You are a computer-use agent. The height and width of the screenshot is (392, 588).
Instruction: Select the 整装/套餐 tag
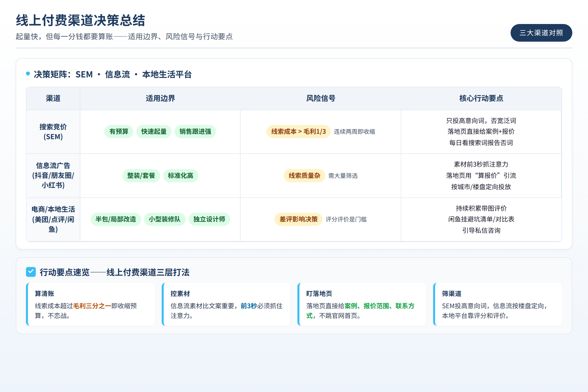[141, 175]
